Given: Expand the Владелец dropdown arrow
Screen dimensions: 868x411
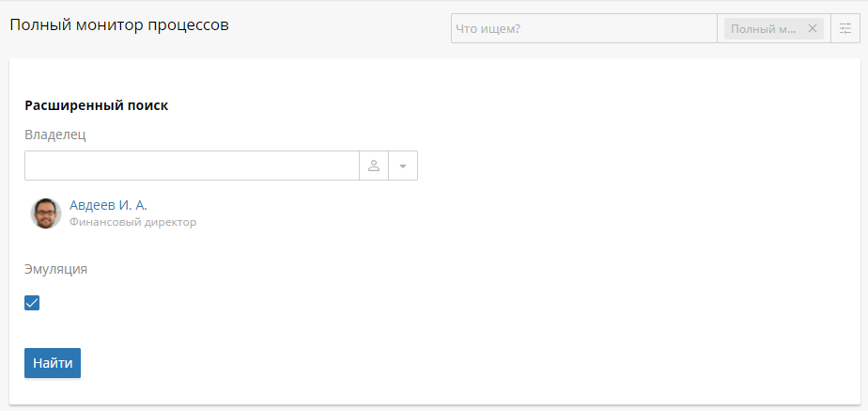Looking at the screenshot, I should (x=403, y=166).
